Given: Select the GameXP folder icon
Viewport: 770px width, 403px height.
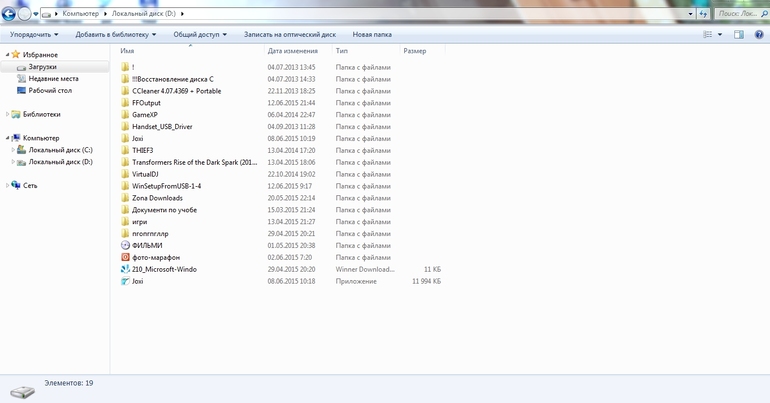Looking at the screenshot, I should (x=125, y=114).
